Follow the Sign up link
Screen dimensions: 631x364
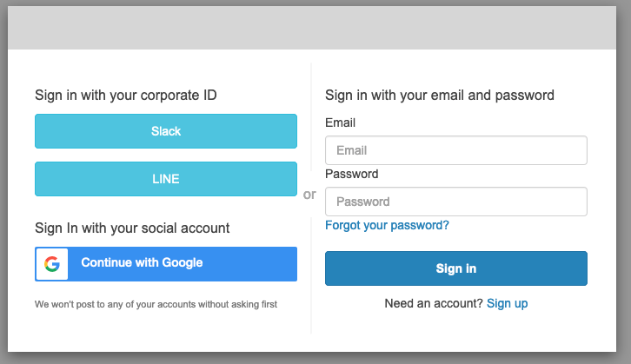(x=507, y=303)
